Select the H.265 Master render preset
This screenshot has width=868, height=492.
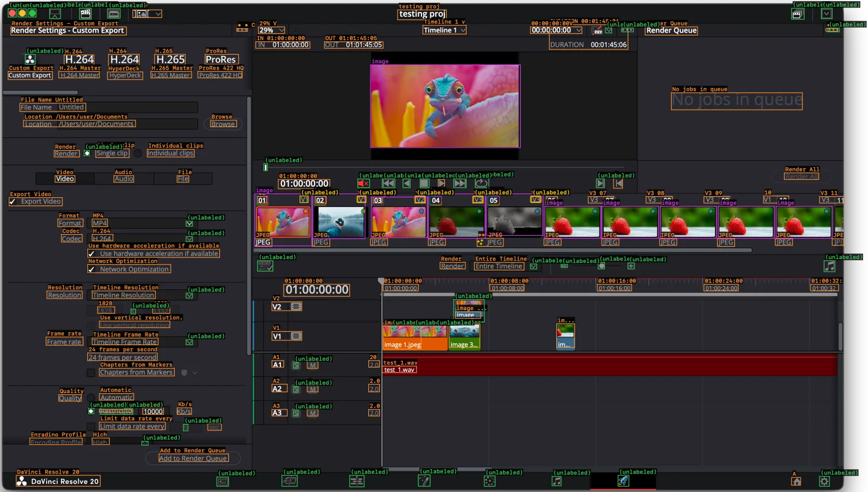[x=171, y=66]
